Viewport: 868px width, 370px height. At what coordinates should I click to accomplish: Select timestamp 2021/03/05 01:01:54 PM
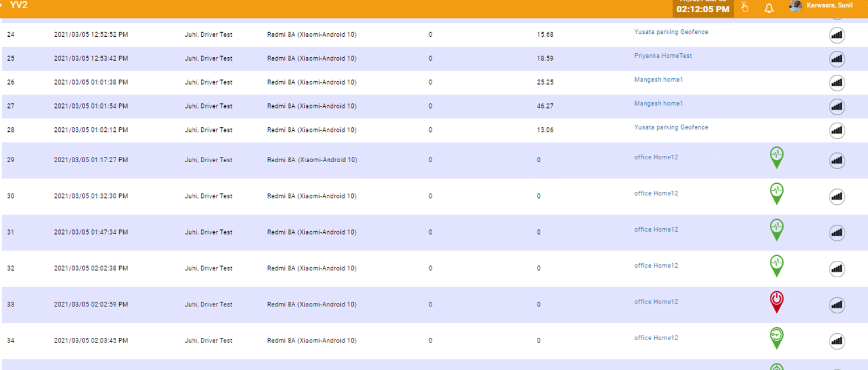click(x=91, y=107)
